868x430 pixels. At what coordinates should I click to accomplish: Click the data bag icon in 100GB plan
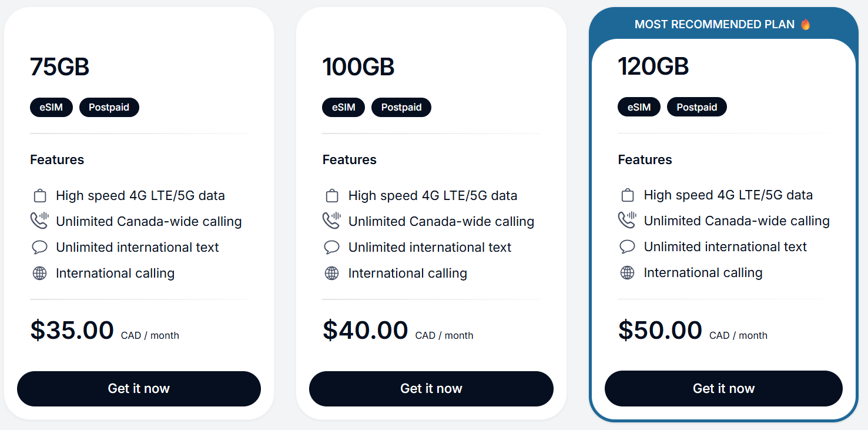(x=331, y=196)
